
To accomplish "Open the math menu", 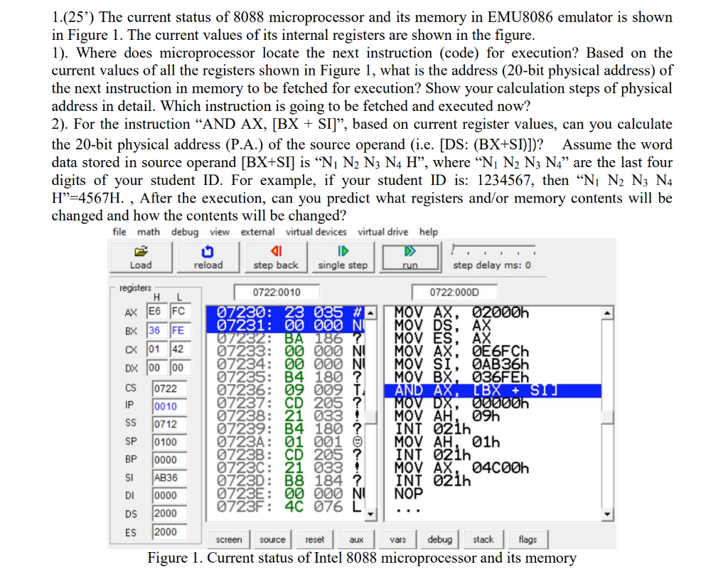I will pyautogui.click(x=149, y=231).
